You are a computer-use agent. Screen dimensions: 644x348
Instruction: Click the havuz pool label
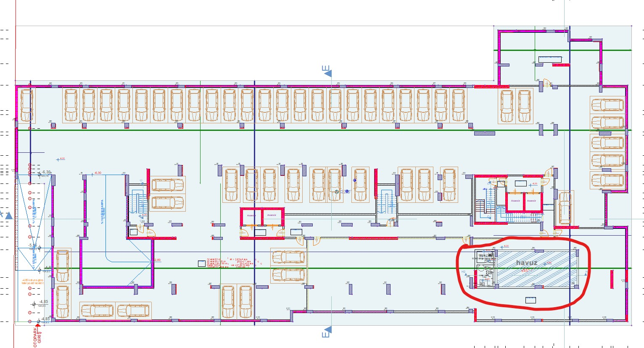click(527, 263)
